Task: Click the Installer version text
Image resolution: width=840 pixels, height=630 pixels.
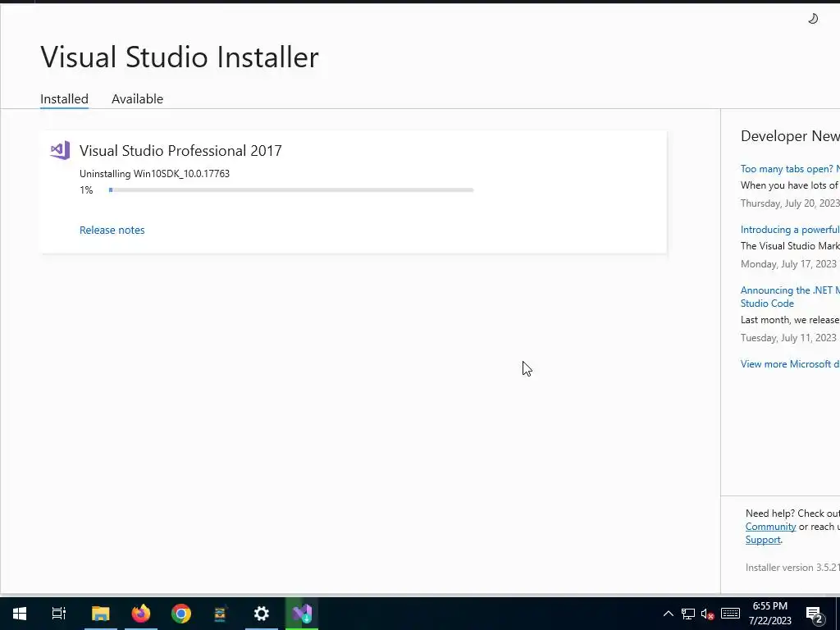Action: [x=792, y=568]
